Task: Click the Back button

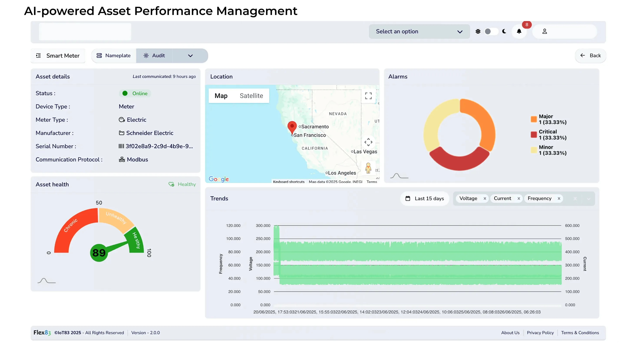Action: click(x=590, y=56)
